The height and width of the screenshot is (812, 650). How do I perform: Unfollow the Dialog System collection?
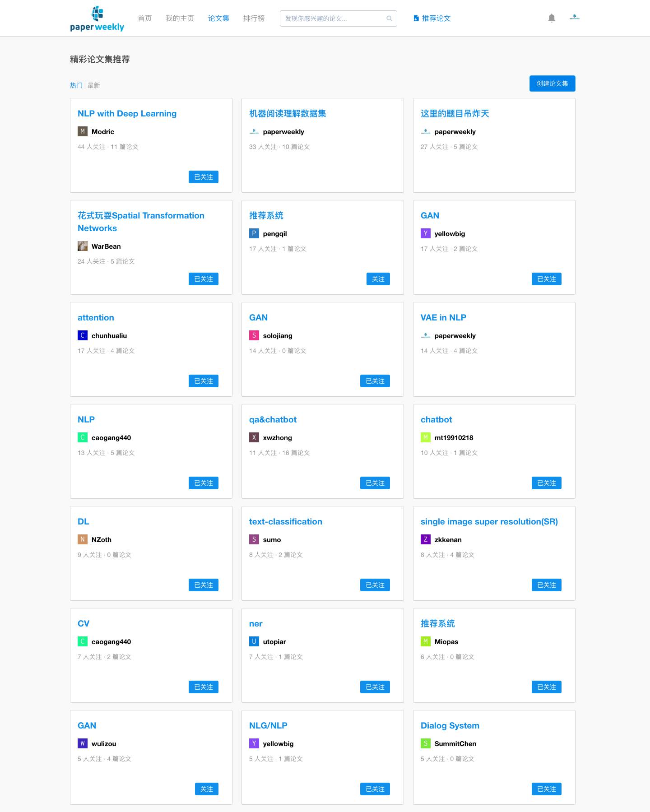(x=547, y=789)
